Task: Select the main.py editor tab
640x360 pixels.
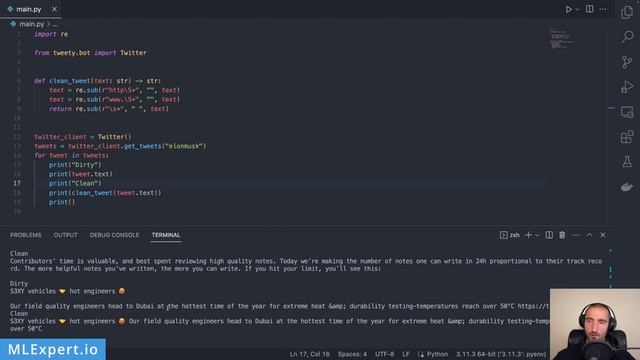Action: click(x=31, y=9)
